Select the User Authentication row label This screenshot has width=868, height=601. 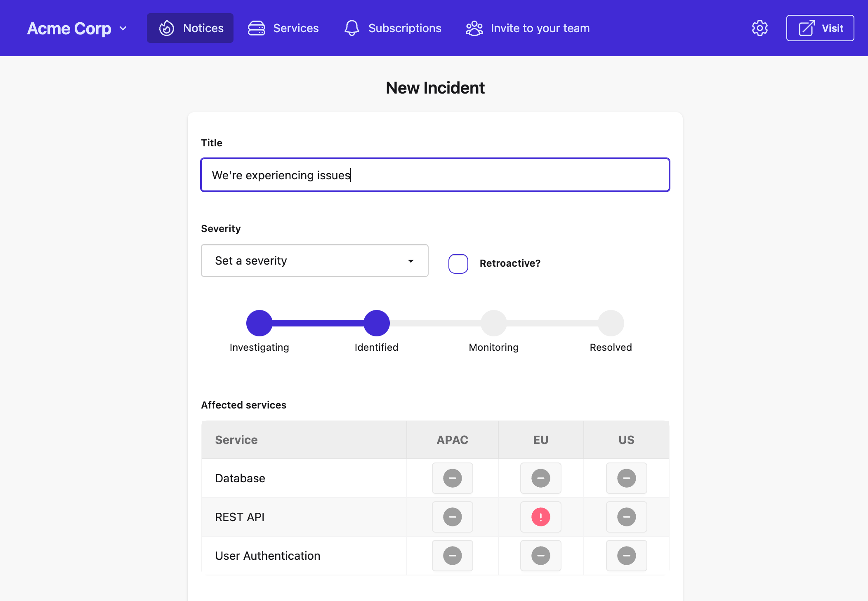pos(268,556)
